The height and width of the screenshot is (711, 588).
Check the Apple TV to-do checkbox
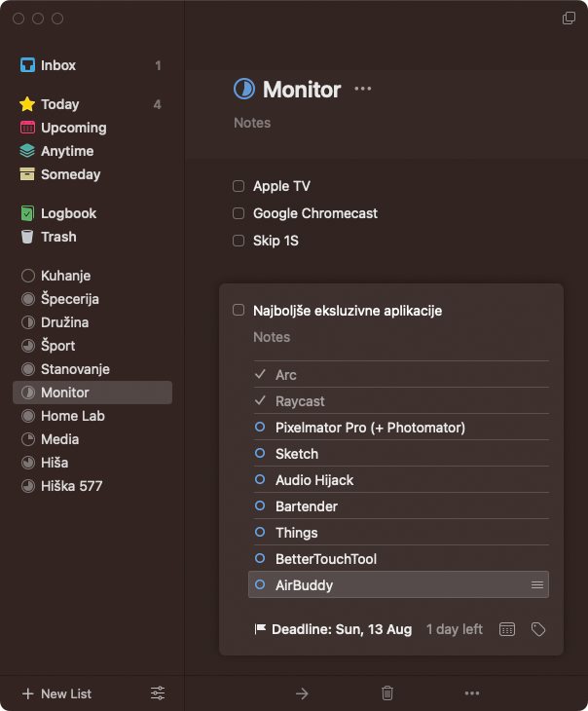click(x=239, y=186)
